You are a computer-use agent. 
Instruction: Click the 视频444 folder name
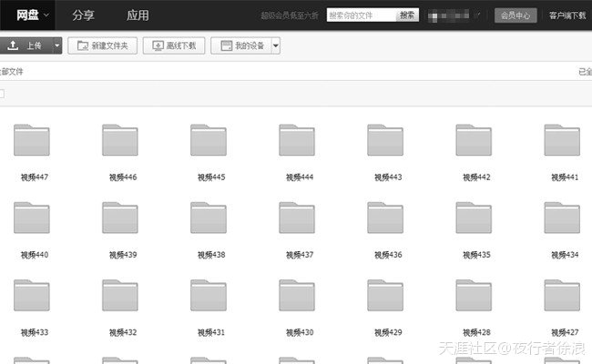300,177
